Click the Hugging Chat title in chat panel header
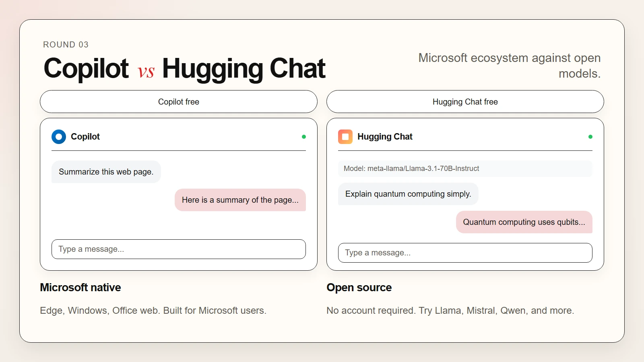This screenshot has height=362, width=644. (x=385, y=137)
